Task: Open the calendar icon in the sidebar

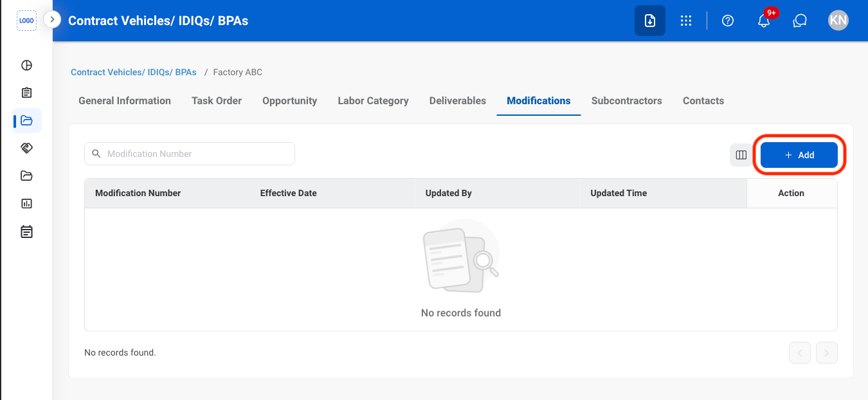Action: point(26,232)
